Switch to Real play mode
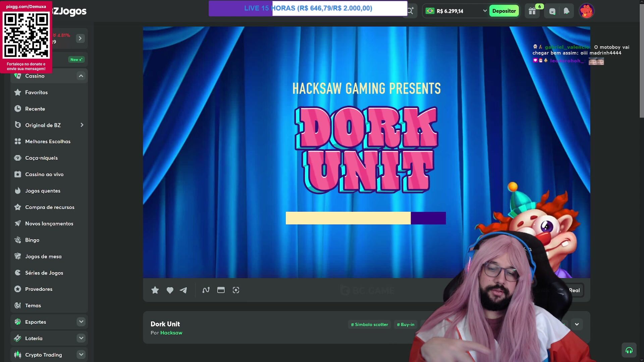 point(574,291)
